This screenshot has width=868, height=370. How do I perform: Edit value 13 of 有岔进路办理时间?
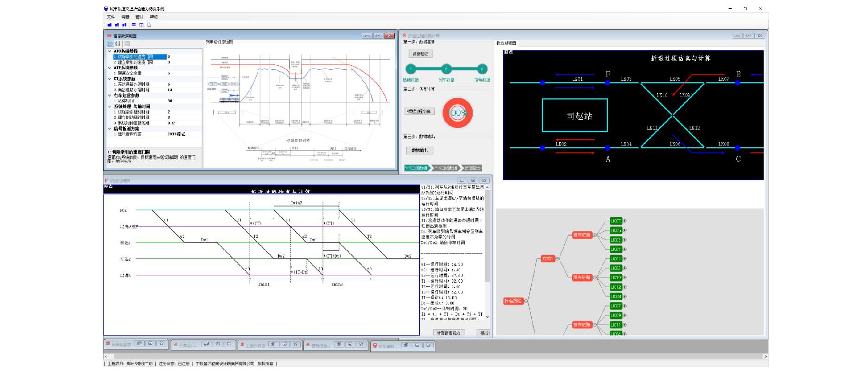click(184, 90)
